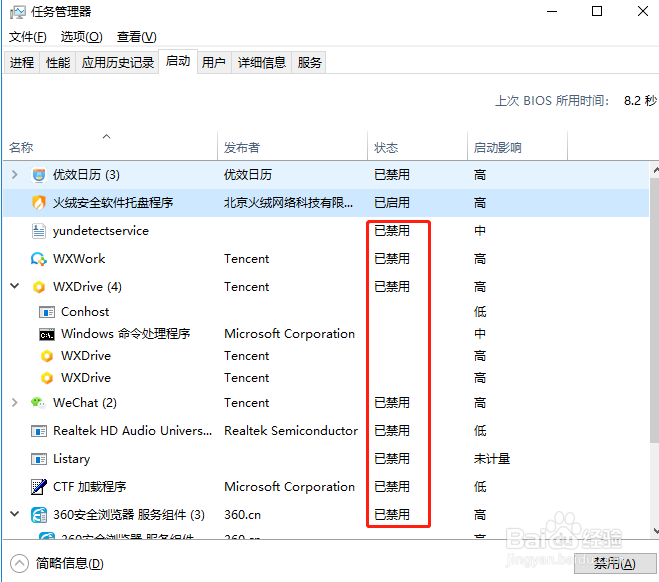This screenshot has width=659, height=582.
Task: Open the 文件(F) menu
Action: pyautogui.click(x=28, y=37)
